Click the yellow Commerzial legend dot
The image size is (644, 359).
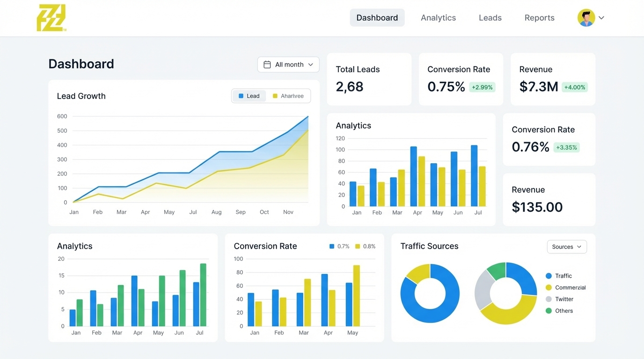(548, 287)
